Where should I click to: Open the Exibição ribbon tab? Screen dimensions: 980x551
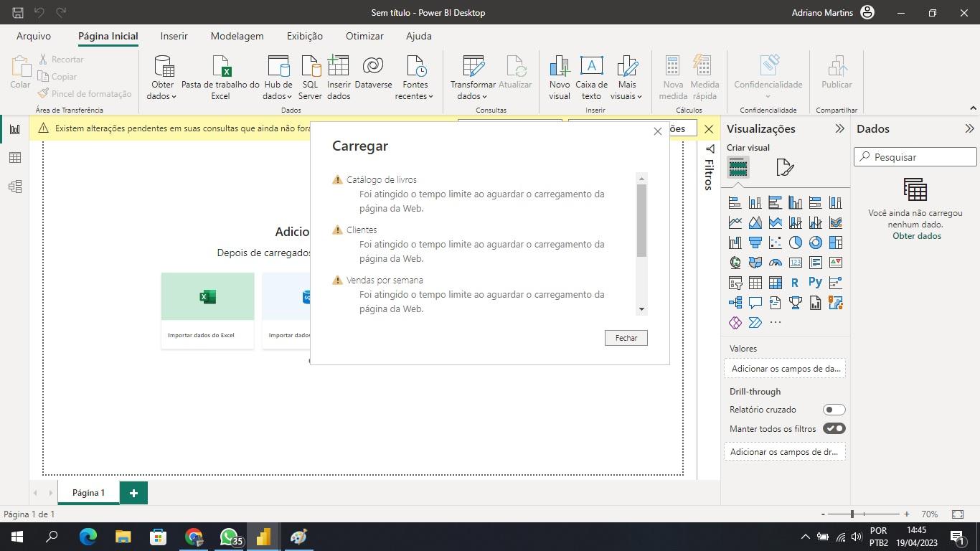305,36
